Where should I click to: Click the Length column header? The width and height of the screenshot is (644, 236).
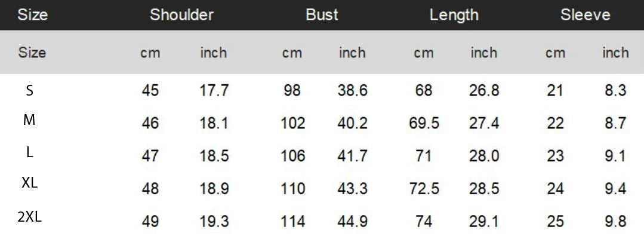tap(454, 15)
